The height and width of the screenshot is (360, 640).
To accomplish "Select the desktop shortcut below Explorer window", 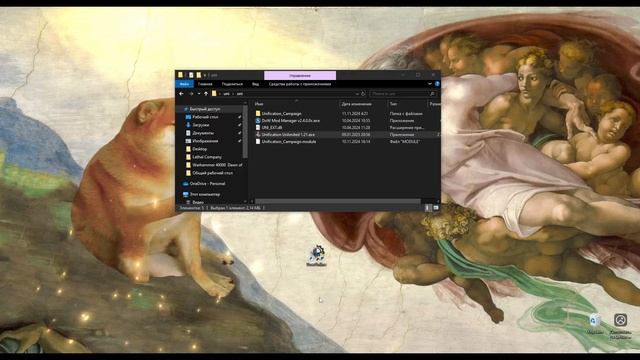I will click(316, 256).
